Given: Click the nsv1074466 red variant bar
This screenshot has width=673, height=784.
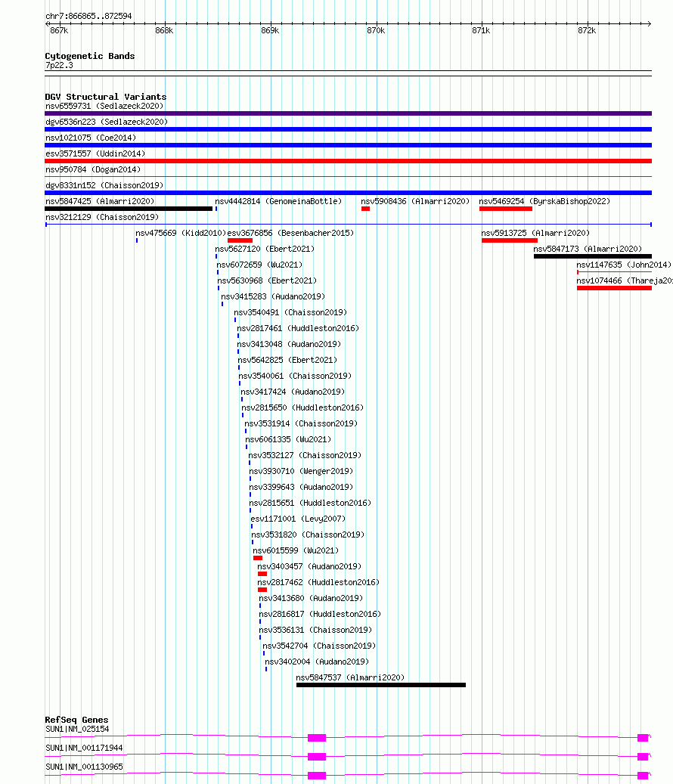Looking at the screenshot, I should click(x=614, y=288).
